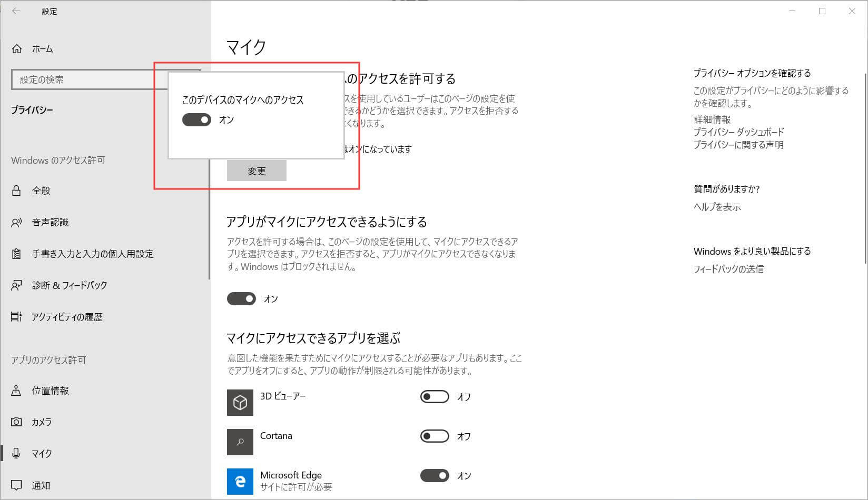Click フィードバックの送信 link
Screen dimensions: 868x500
(729, 269)
